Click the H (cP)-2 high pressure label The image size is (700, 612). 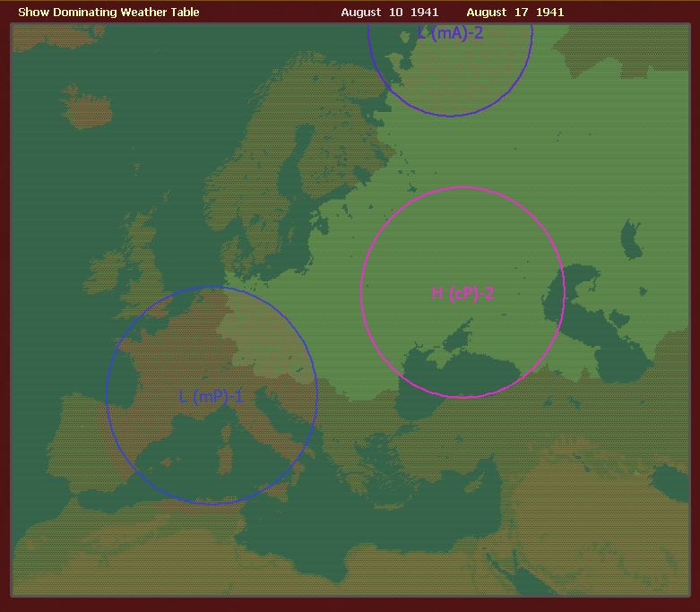463,294
